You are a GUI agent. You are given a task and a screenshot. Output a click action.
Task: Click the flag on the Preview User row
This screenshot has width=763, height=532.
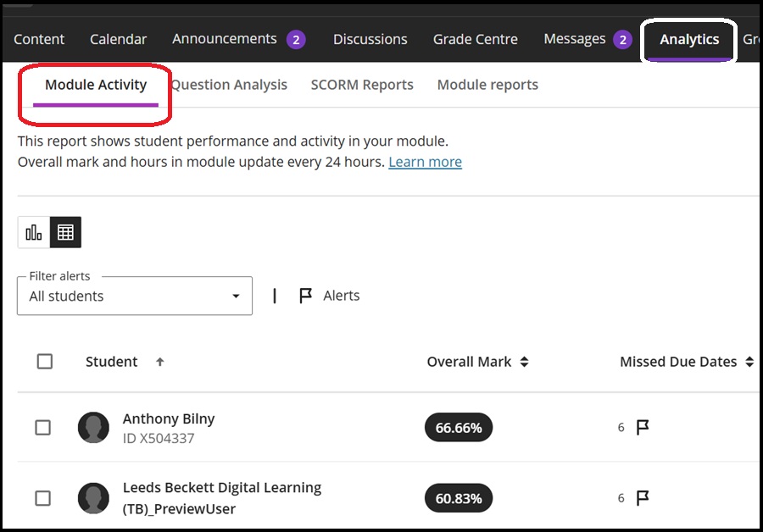pos(643,498)
